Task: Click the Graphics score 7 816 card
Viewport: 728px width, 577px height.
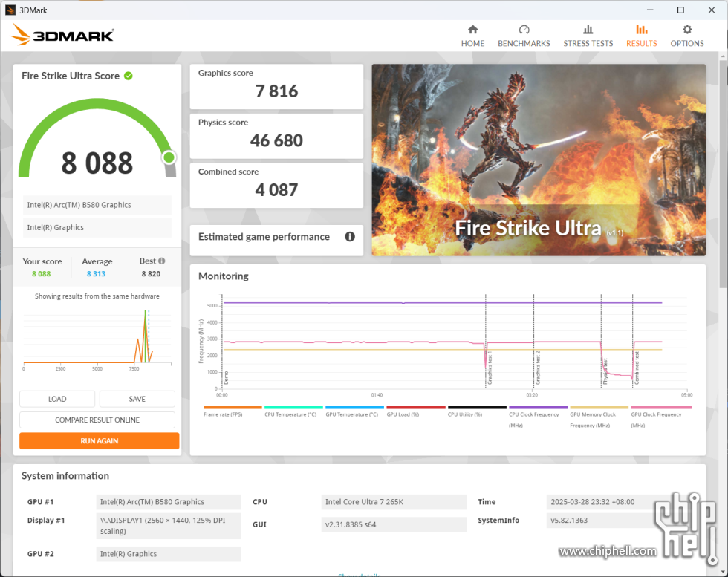Action: 276,86
